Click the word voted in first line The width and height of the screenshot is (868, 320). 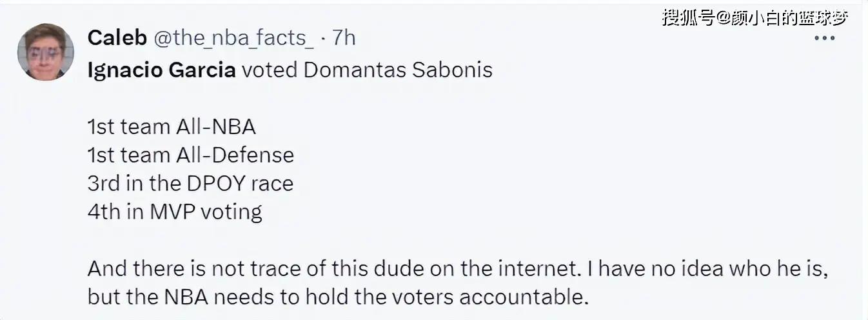click(x=270, y=70)
